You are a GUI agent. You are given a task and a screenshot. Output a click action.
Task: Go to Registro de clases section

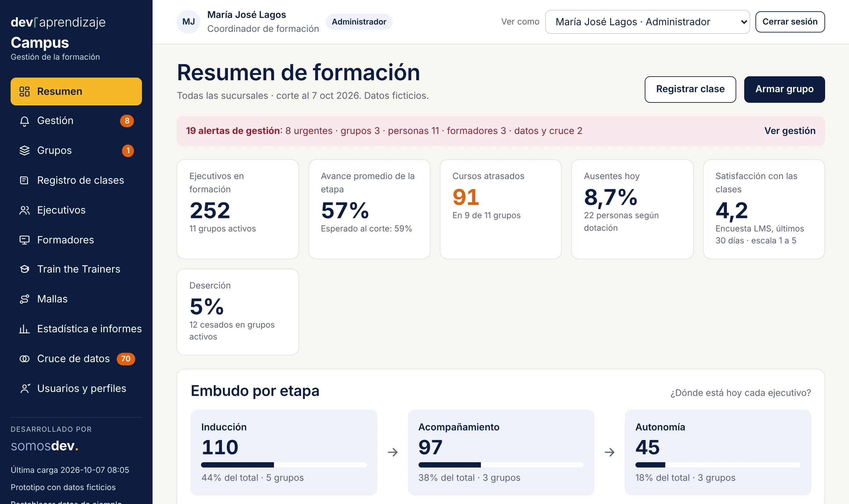(76, 180)
